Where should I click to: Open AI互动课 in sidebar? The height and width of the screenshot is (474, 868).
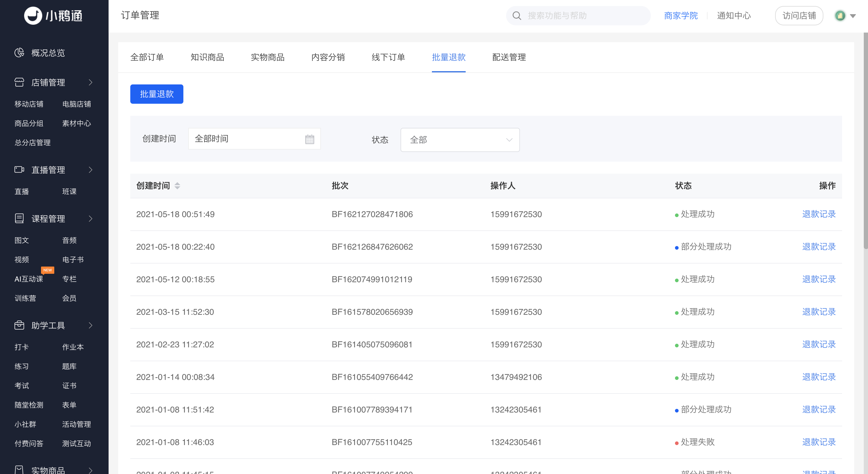29,279
